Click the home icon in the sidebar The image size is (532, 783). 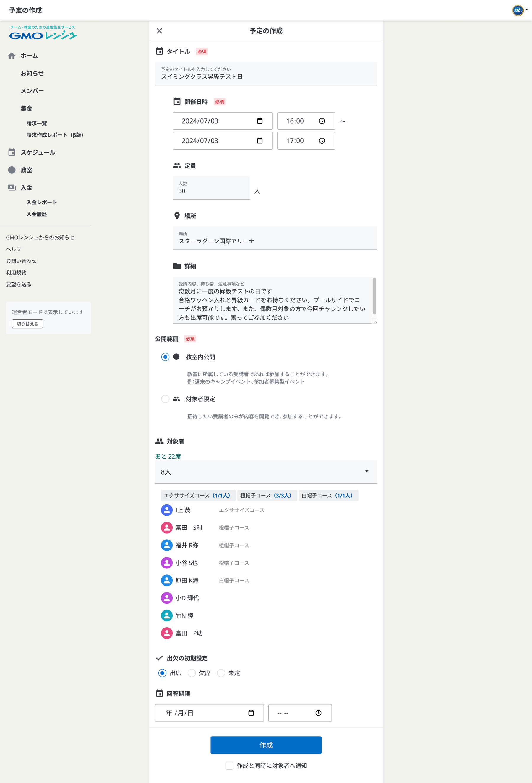click(x=12, y=56)
